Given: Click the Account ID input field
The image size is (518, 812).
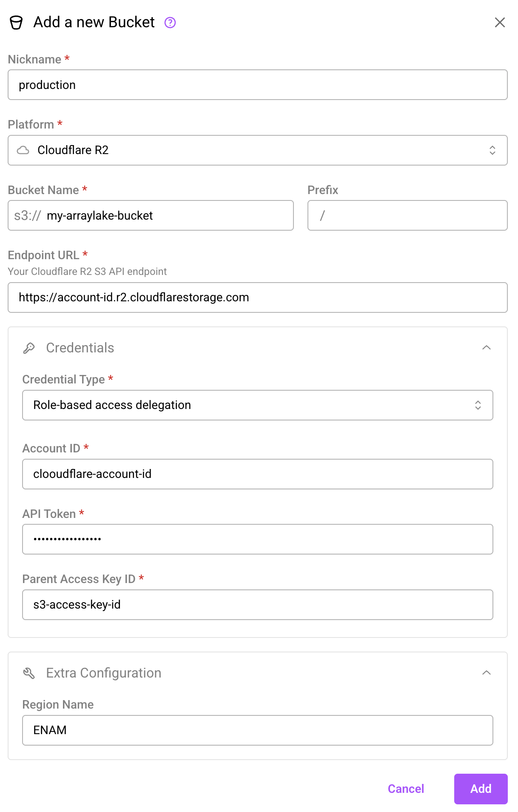Looking at the screenshot, I should (257, 474).
